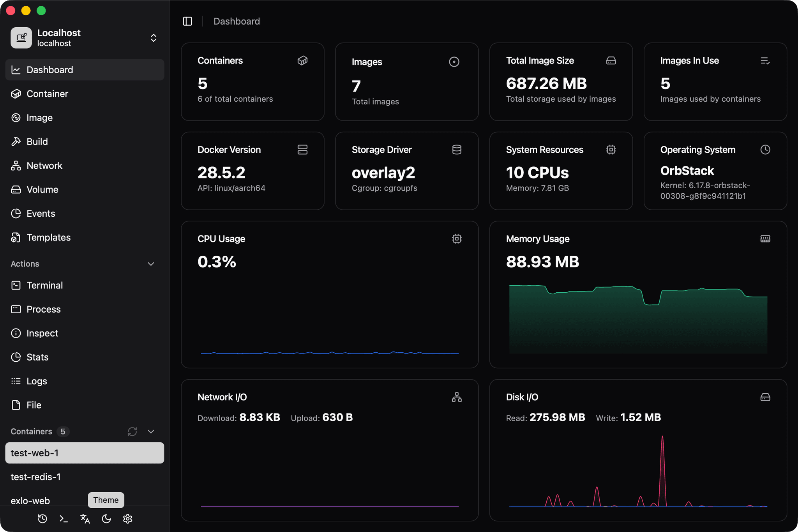Viewport: 798px width, 532px height.
Task: Toggle the sidebar panel visibility
Action: tap(187, 21)
